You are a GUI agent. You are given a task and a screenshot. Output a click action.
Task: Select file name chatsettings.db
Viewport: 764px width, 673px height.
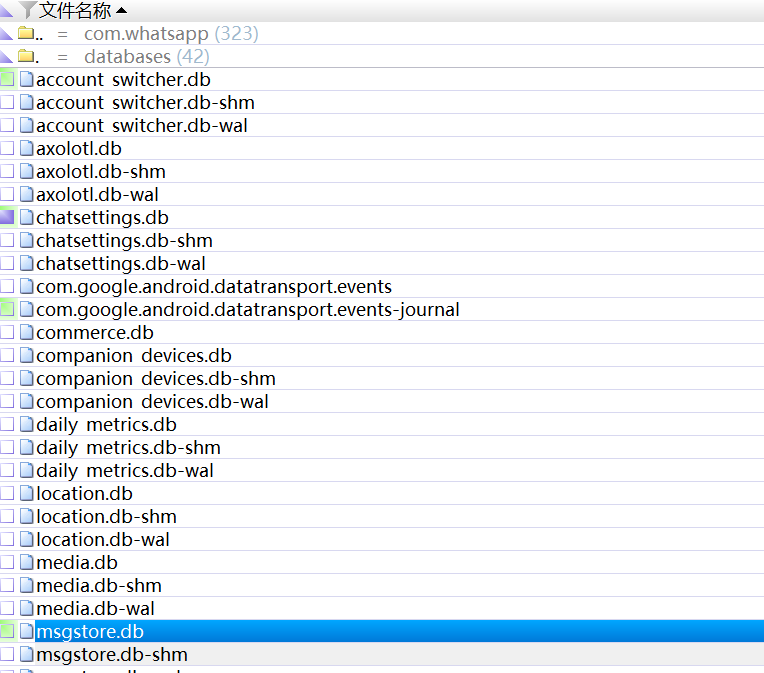[102, 217]
